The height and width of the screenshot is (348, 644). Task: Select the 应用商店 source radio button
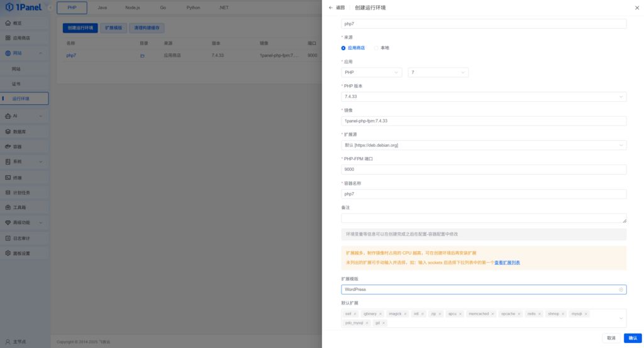click(x=343, y=48)
